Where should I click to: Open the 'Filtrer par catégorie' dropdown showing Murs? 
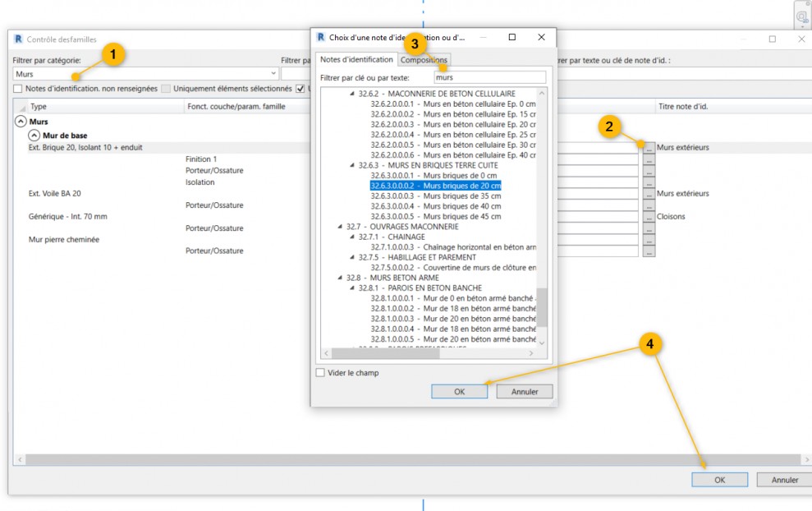click(145, 74)
